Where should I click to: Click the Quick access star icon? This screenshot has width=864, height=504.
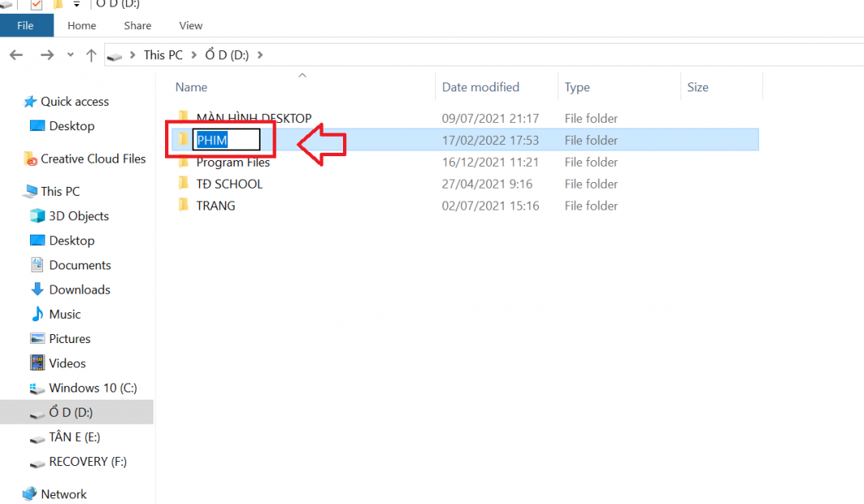click(x=30, y=101)
